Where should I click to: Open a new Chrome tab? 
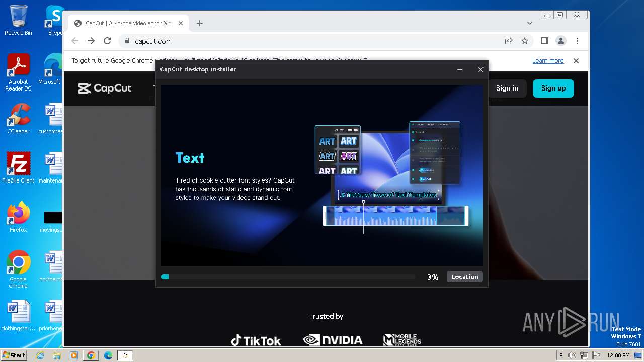pyautogui.click(x=200, y=23)
